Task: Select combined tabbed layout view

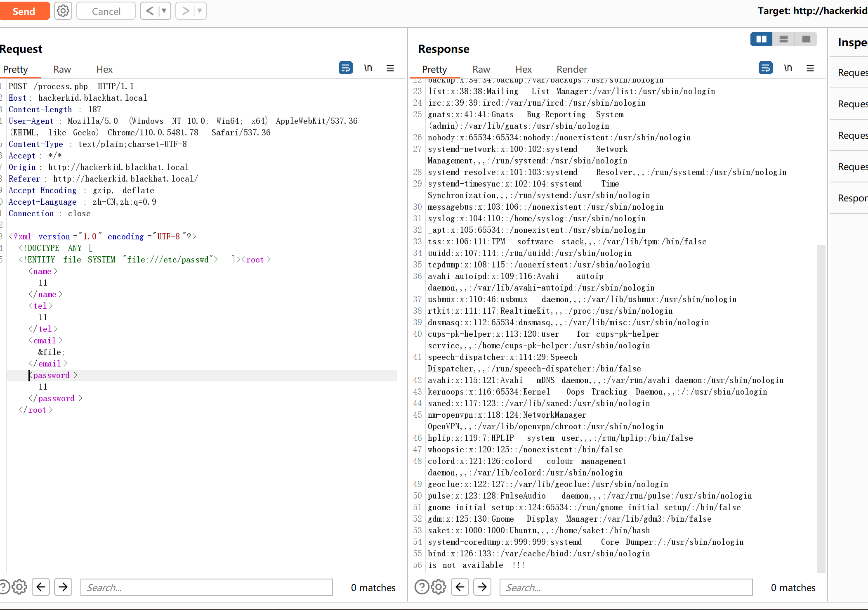Action: tap(806, 39)
